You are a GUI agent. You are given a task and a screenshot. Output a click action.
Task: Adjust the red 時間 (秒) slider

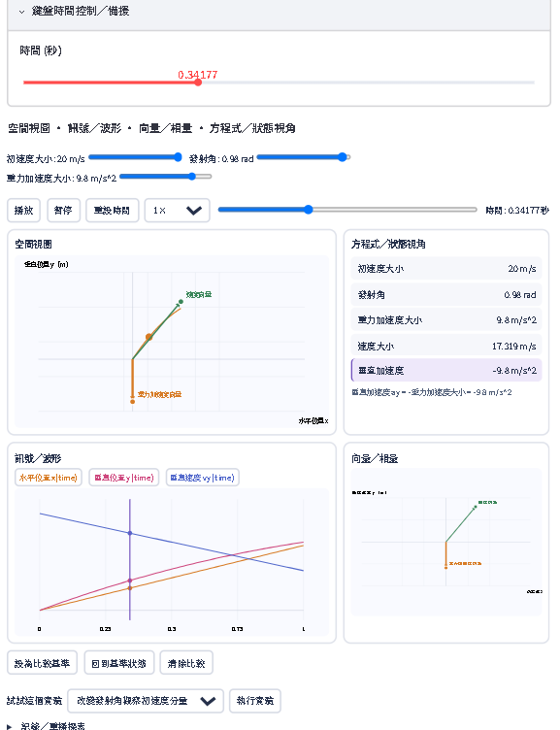[x=279, y=83]
